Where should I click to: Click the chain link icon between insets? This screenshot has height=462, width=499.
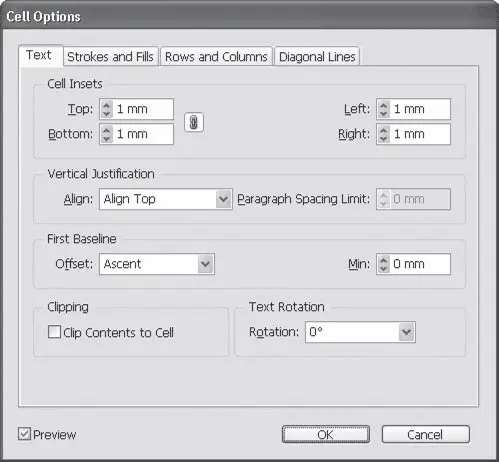[x=194, y=122]
